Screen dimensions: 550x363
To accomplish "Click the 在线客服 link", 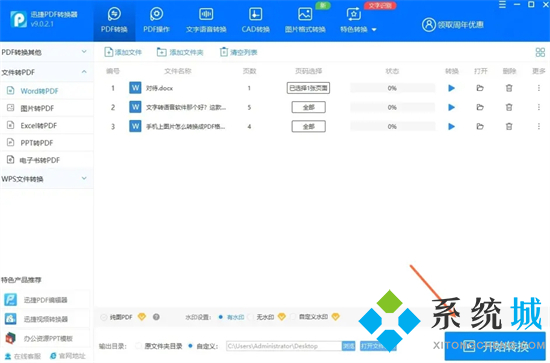I will coord(23,356).
